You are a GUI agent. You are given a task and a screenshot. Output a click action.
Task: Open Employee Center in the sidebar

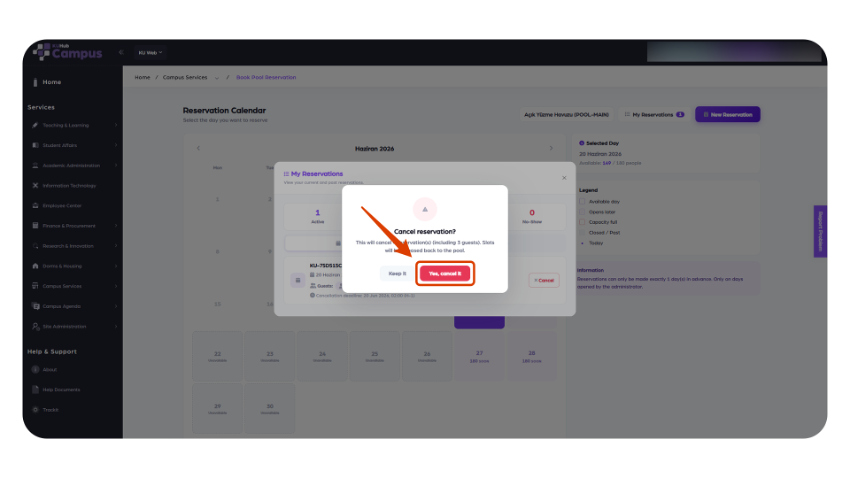[x=62, y=205]
